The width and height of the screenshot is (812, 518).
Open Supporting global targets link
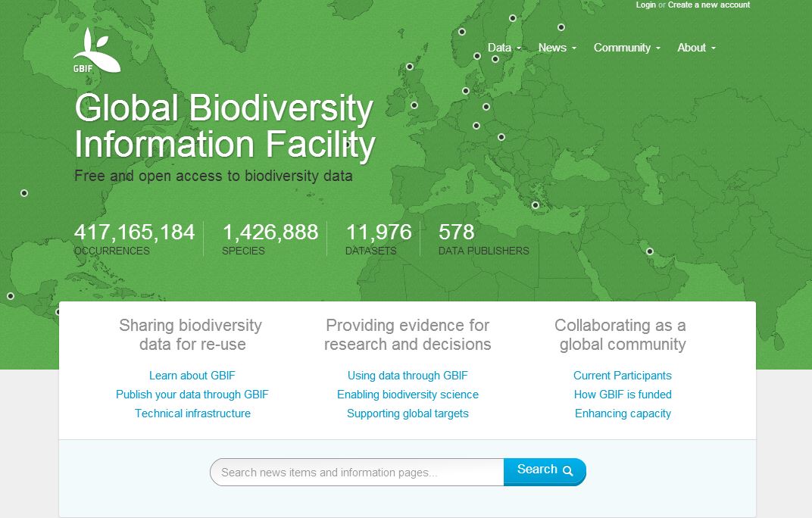click(x=408, y=413)
